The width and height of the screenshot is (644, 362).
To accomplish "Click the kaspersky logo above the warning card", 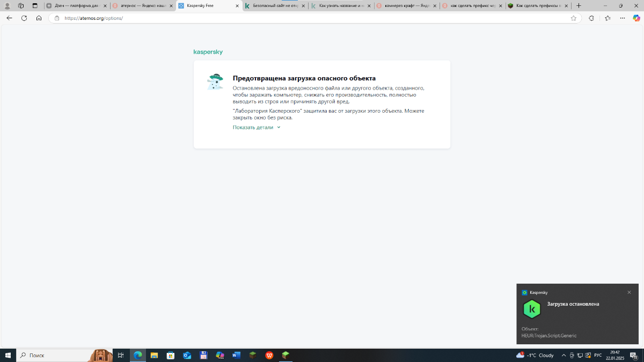I will 208,52.
